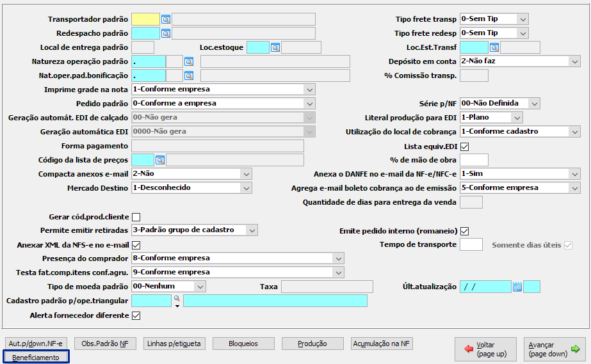The width and height of the screenshot is (591, 364).
Task: Open lookup for Transportador padrão
Action: (x=165, y=20)
